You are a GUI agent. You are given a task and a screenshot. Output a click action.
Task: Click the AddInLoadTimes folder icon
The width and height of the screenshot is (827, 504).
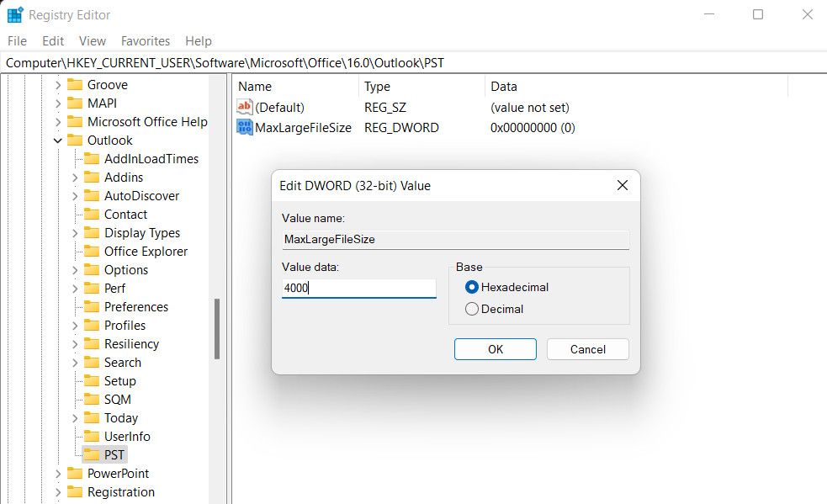(92, 158)
